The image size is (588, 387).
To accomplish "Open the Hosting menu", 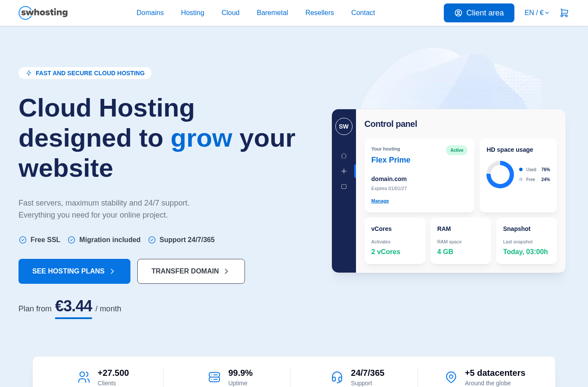I will tap(193, 13).
